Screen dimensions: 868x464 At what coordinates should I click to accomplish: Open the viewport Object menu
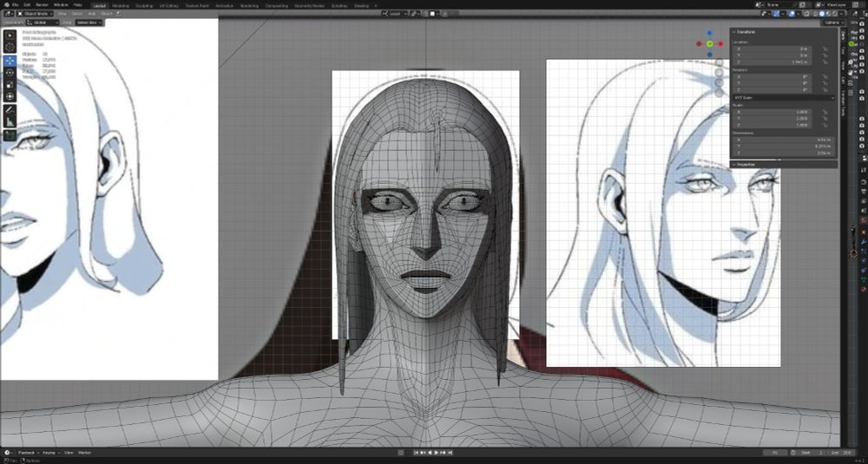(106, 13)
